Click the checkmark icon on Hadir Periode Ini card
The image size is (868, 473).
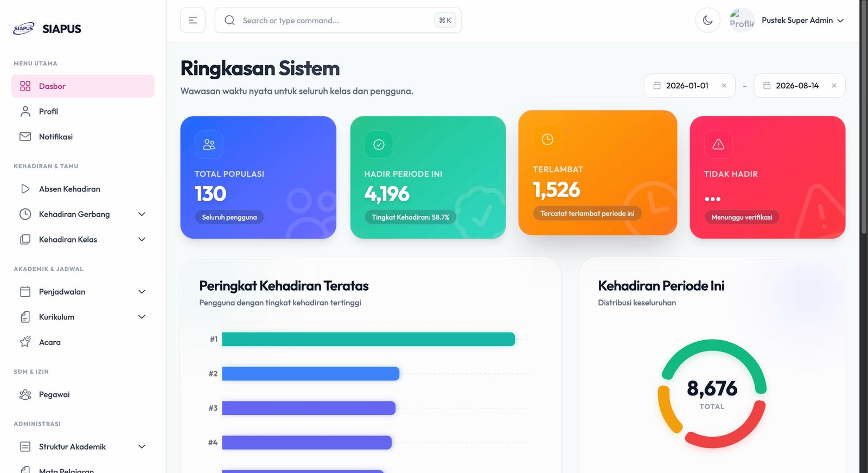379,144
